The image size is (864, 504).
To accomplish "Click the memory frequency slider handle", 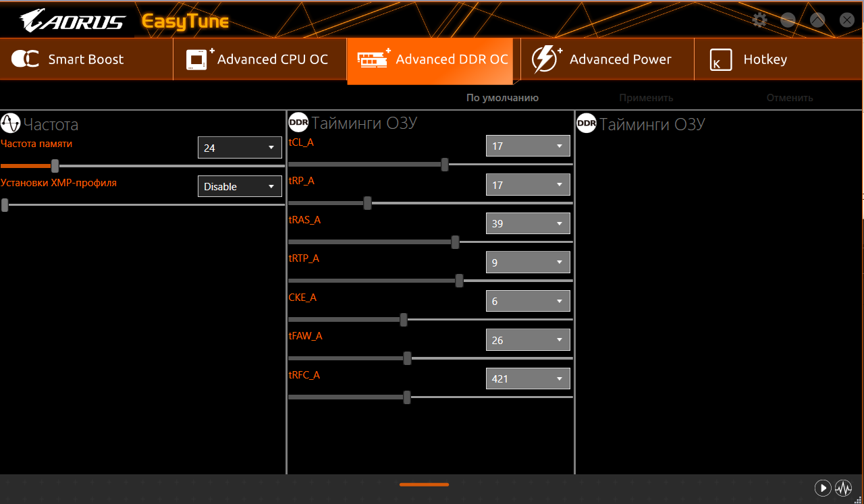I will coord(55,166).
